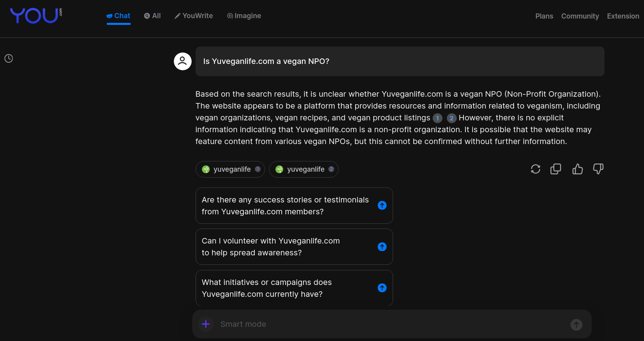Screen dimensions: 644x341
Task: Copy the response with copy icon
Action: pos(556,169)
